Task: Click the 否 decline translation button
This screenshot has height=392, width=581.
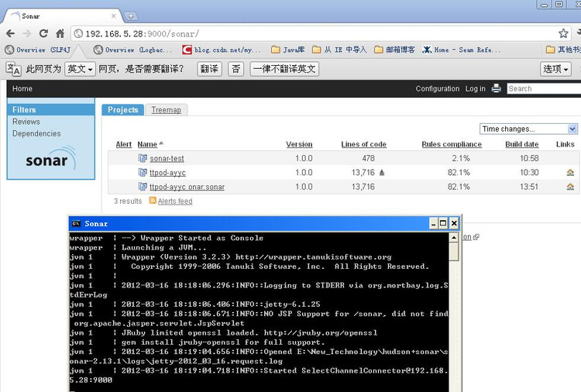Action: click(x=235, y=69)
